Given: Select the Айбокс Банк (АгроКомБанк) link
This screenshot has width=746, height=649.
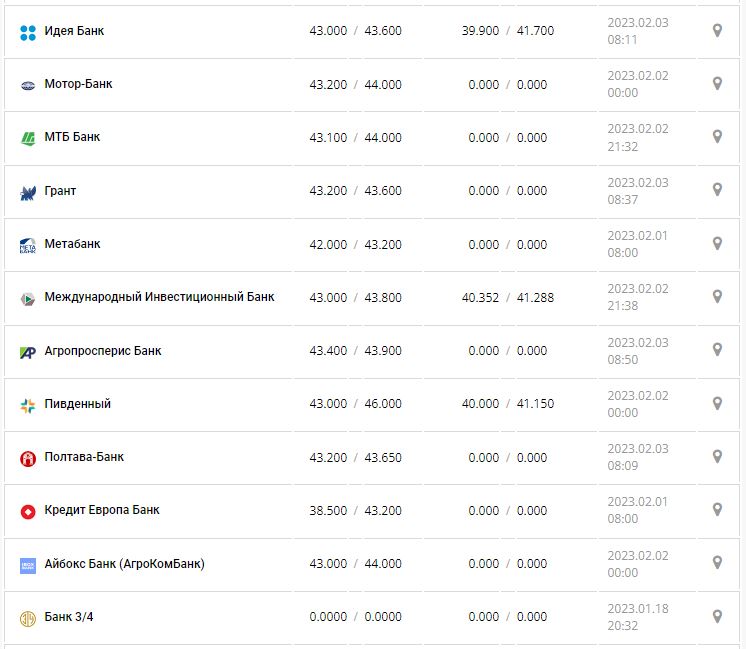Looking at the screenshot, I should click(x=124, y=564).
